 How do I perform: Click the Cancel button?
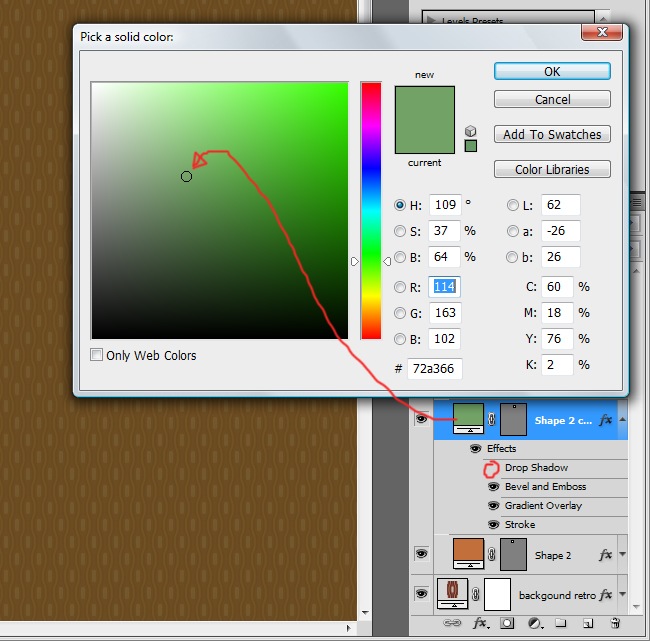(x=552, y=100)
